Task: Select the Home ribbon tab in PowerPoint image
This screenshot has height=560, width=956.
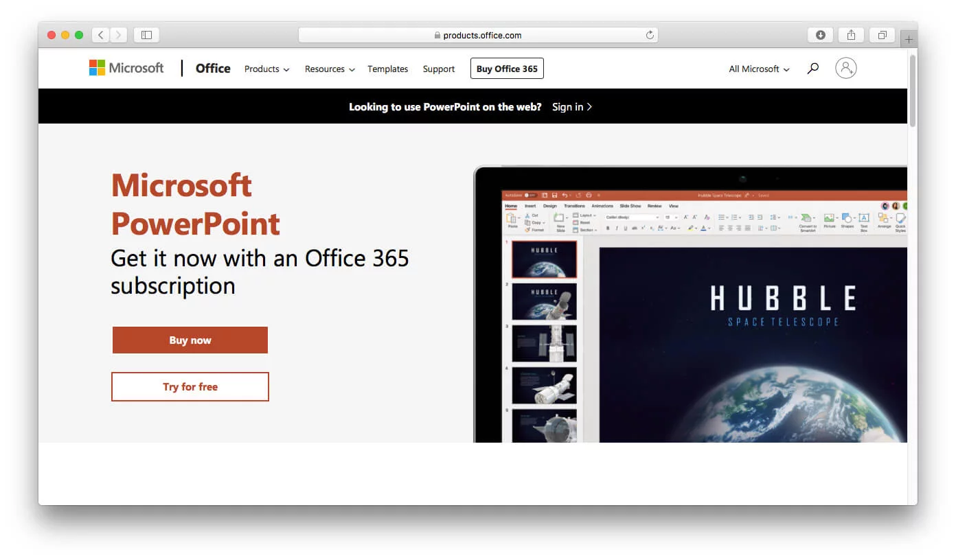Action: [511, 206]
